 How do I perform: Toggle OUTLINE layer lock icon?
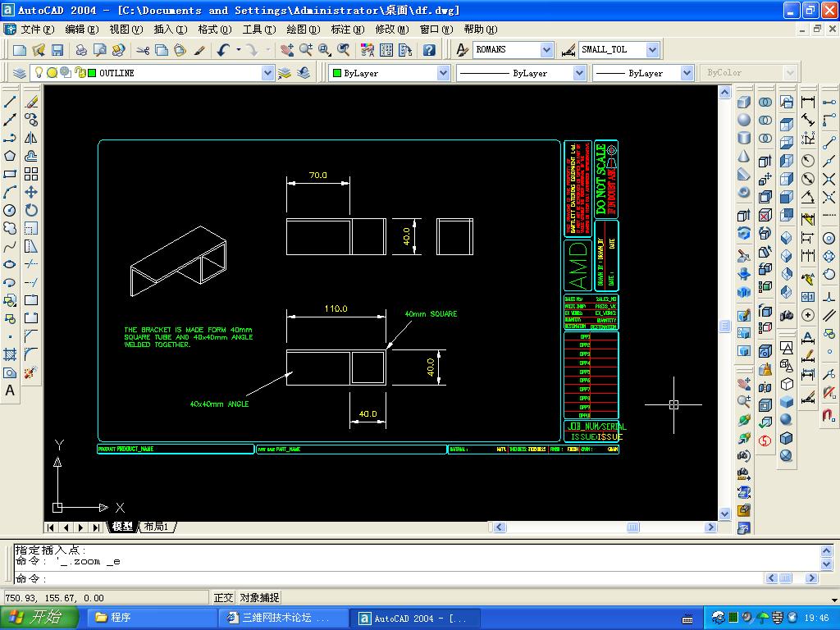(x=80, y=72)
